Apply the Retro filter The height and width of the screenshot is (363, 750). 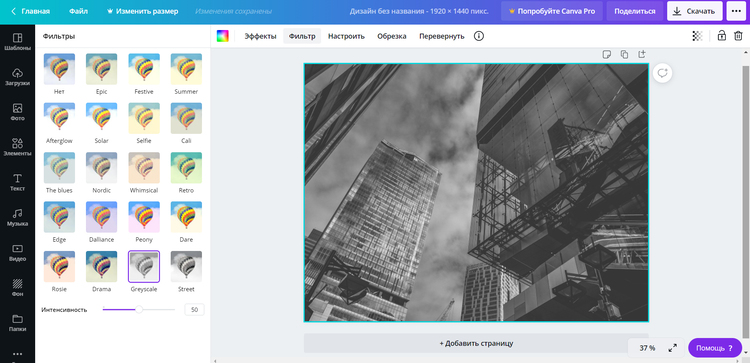pyautogui.click(x=186, y=168)
